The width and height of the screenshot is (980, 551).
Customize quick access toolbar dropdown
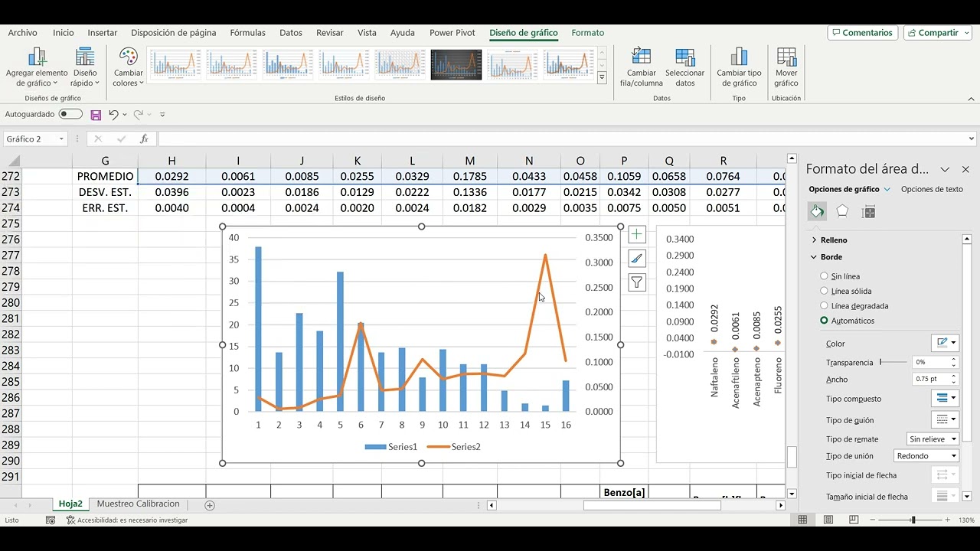point(162,115)
